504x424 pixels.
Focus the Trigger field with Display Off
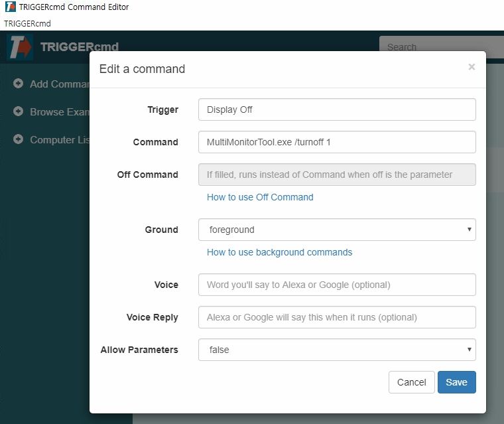tap(337, 109)
